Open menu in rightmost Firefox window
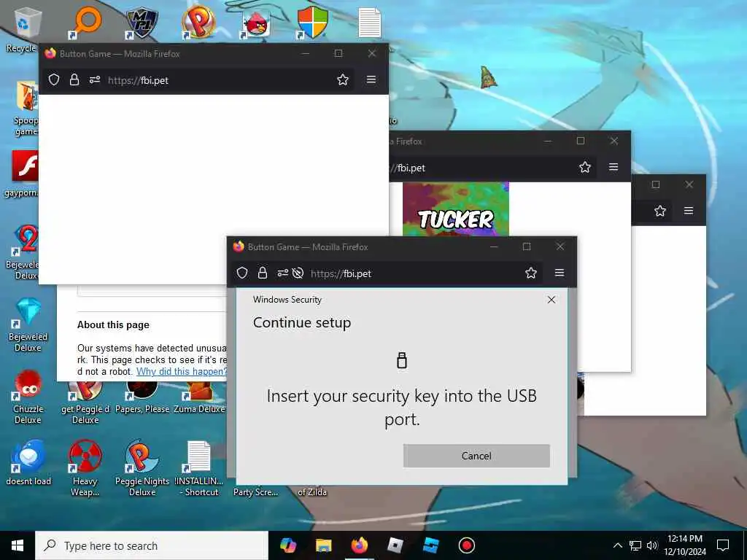 pyautogui.click(x=689, y=211)
